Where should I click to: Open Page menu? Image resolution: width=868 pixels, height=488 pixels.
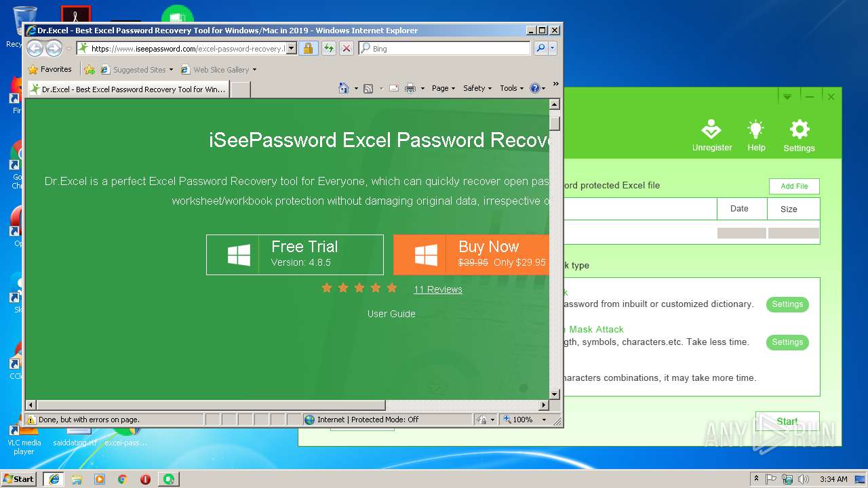click(443, 88)
